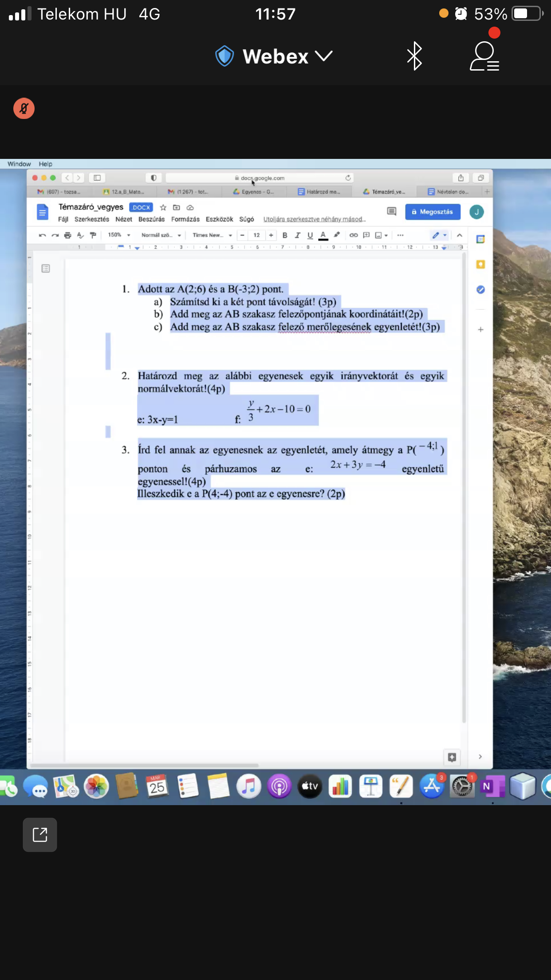
Task: Toggle bold formatting
Action: [285, 235]
